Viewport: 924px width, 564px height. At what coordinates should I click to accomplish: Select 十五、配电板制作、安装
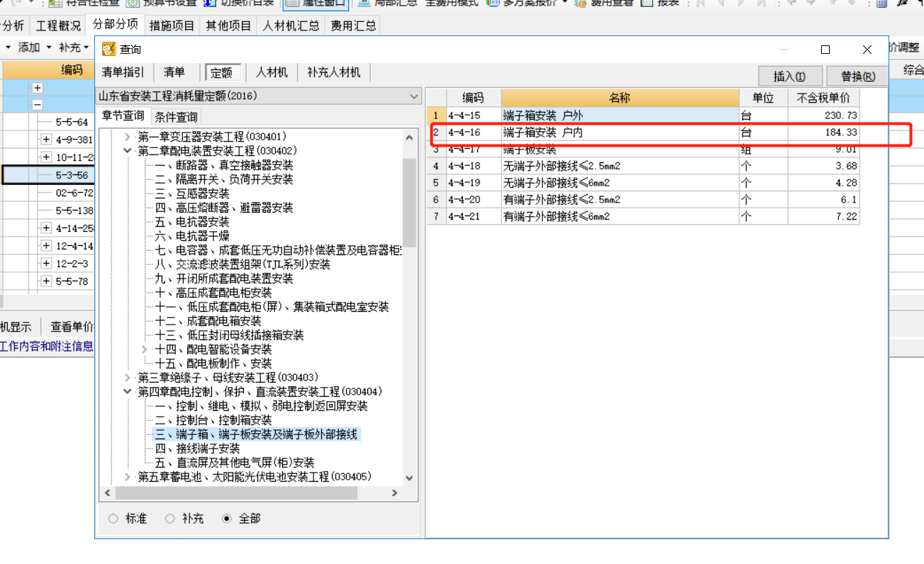click(213, 363)
